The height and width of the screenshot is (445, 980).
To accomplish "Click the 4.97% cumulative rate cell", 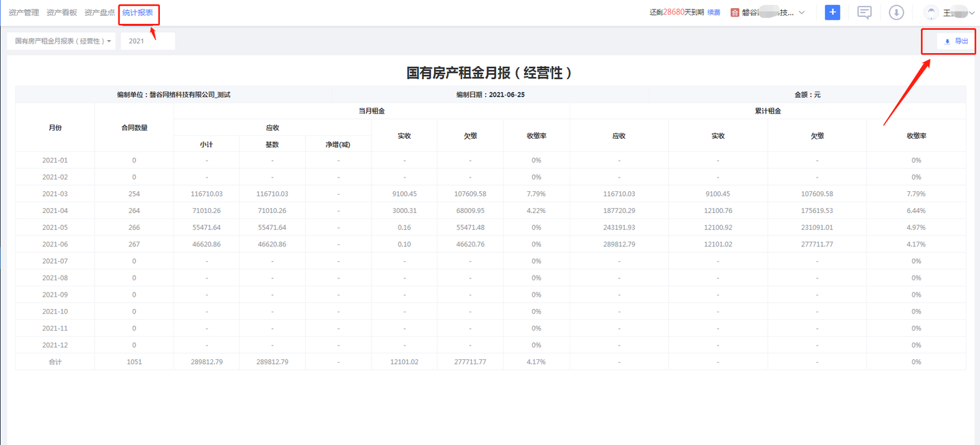I will pos(916,227).
